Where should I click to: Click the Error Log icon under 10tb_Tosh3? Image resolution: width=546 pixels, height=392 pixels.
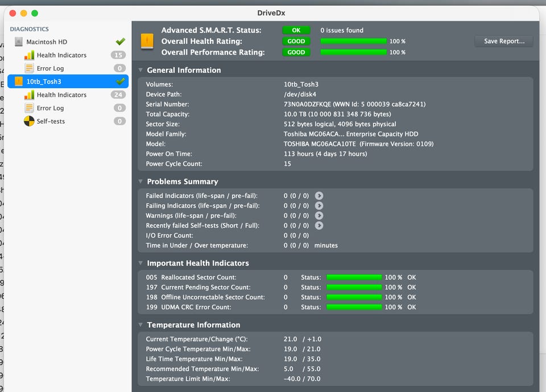(29, 108)
